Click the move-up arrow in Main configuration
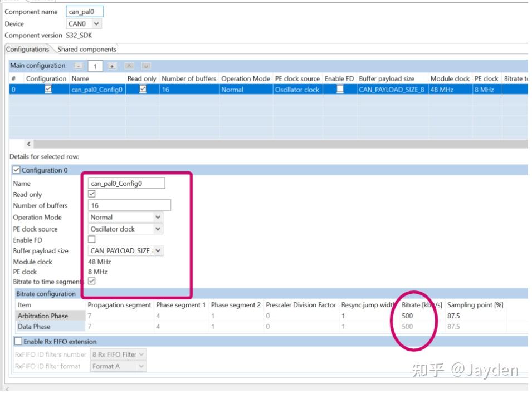The image size is (532, 394). (x=129, y=66)
